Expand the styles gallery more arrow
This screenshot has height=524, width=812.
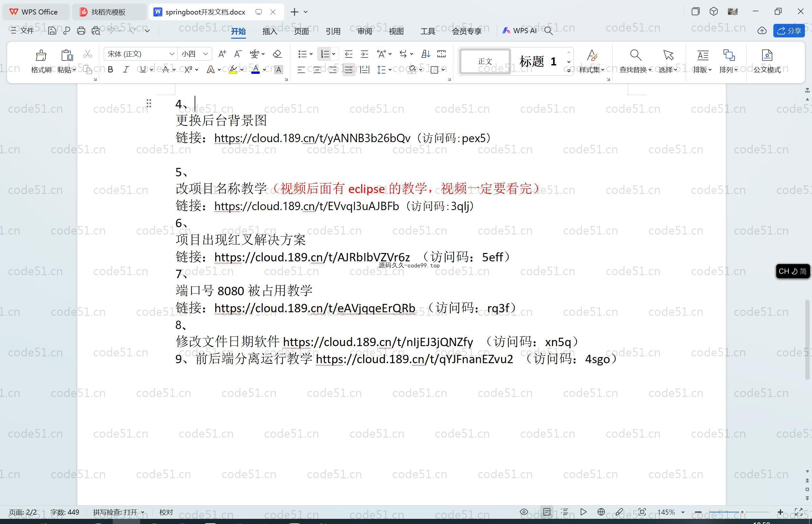coord(569,71)
